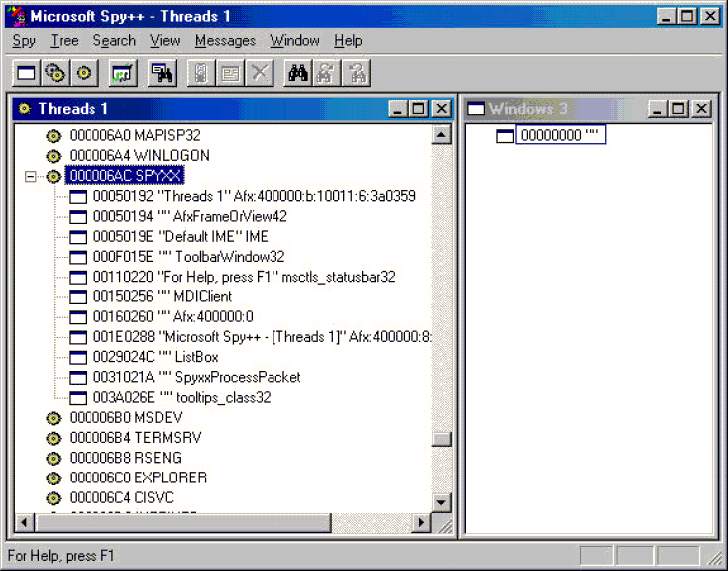This screenshot has width=728, height=571.
Task: Click the window icon in Windows 3 title bar
Action: pyautogui.click(x=476, y=109)
